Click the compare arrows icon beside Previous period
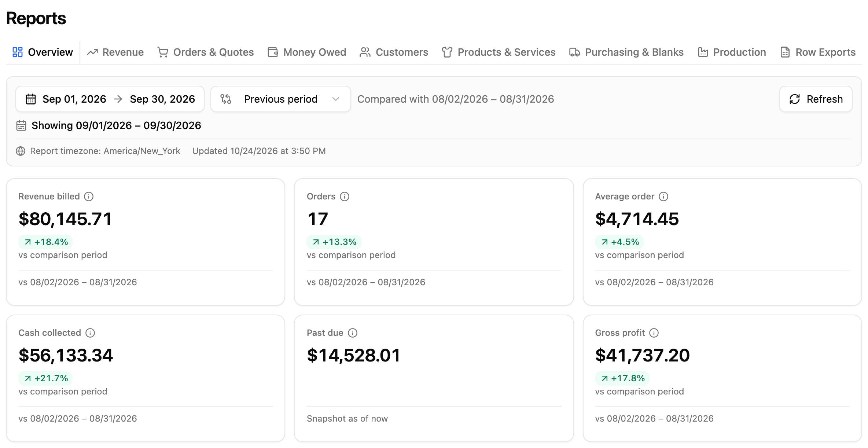This screenshot has width=868, height=448. [x=226, y=99]
